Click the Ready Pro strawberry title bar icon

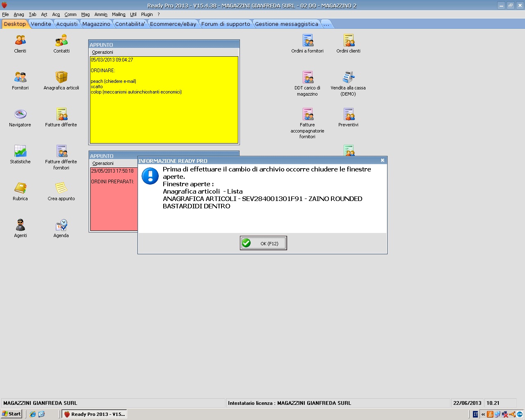5,5
